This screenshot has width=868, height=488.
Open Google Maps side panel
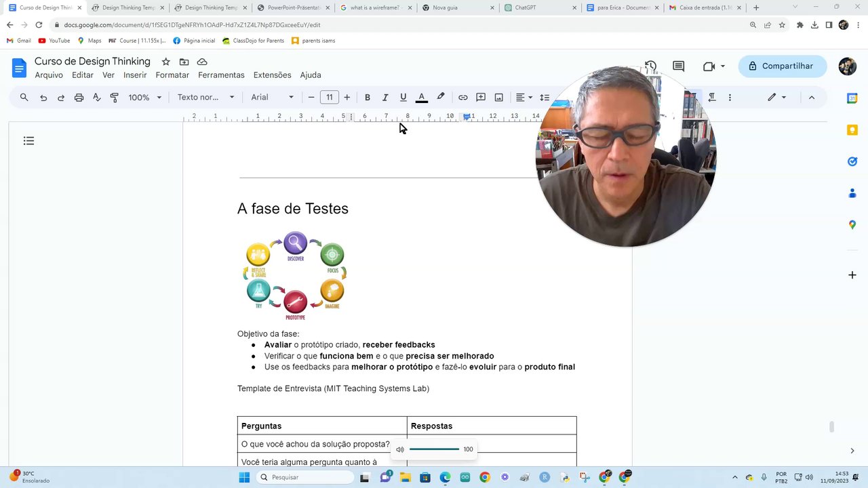852,224
